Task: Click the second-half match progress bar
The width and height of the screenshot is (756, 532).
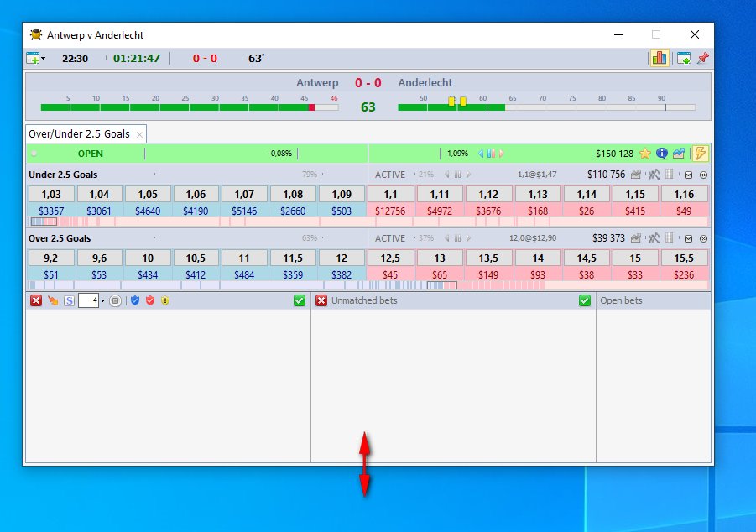Action: pyautogui.click(x=546, y=107)
